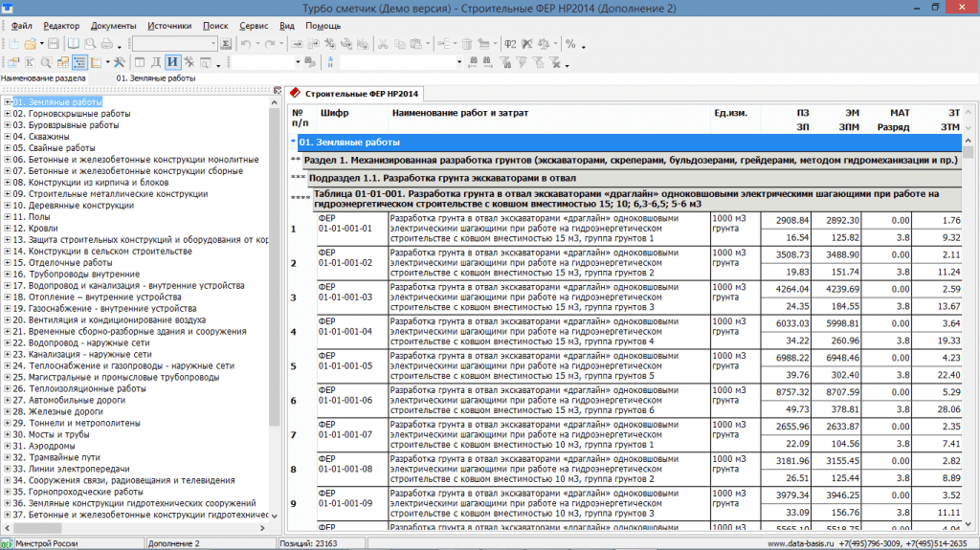The image size is (980, 550).
Task: Toggle the Д mode button
Action: pyautogui.click(x=156, y=62)
